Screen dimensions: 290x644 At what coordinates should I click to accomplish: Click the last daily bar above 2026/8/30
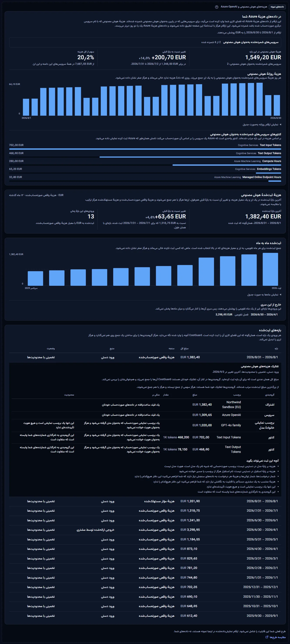277,105
